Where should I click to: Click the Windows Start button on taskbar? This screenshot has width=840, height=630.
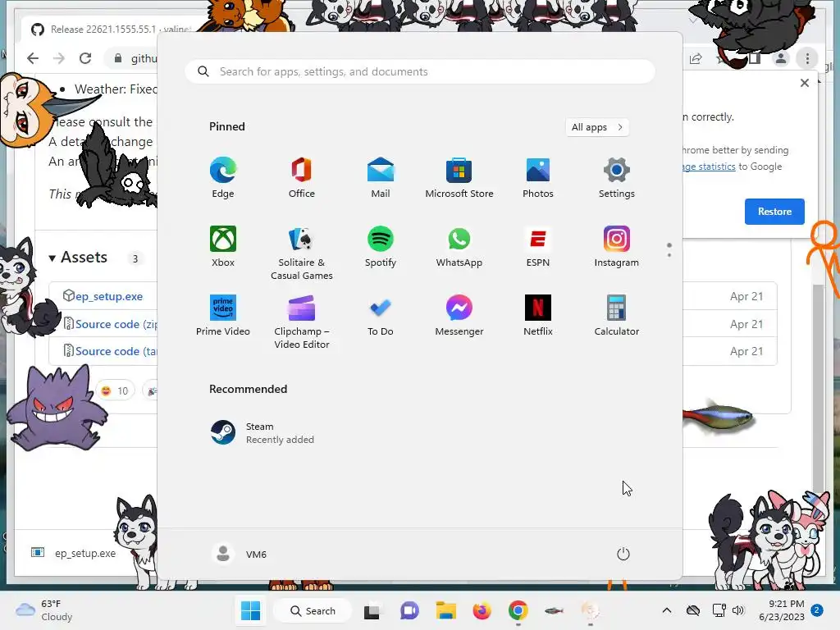pos(251,610)
